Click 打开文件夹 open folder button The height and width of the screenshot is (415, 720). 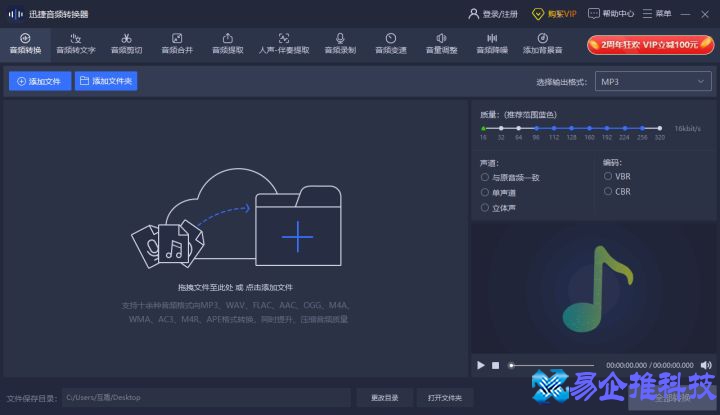pyautogui.click(x=444, y=398)
